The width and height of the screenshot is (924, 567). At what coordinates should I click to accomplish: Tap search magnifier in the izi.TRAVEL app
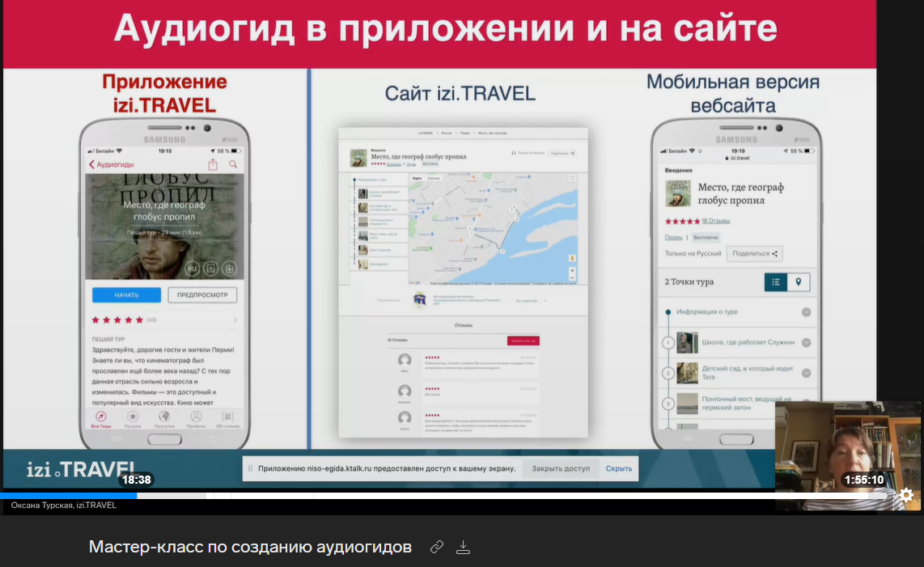coord(233,164)
